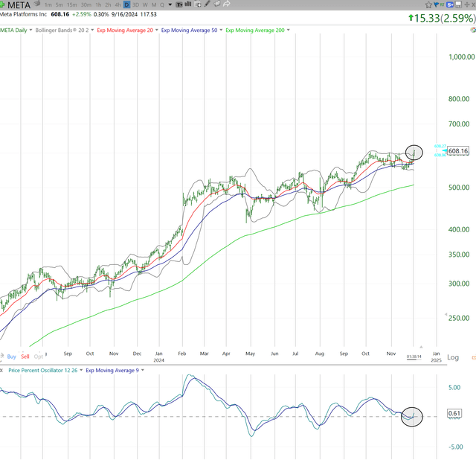Click the +2.59% percent change text
This screenshot has width=476, height=460.
81,14
